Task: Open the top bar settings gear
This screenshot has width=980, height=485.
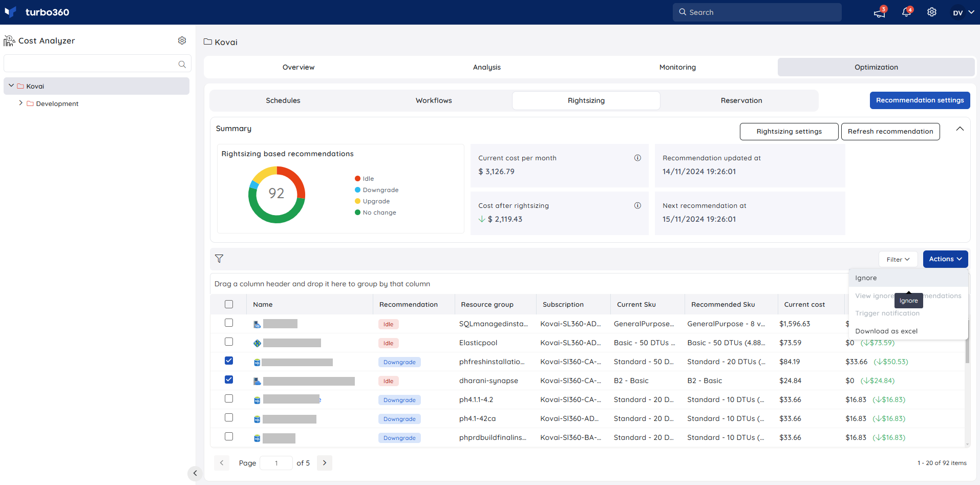Action: [x=932, y=12]
